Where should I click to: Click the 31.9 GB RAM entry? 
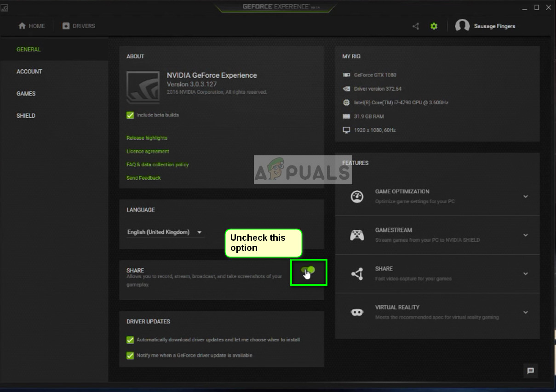[369, 116]
